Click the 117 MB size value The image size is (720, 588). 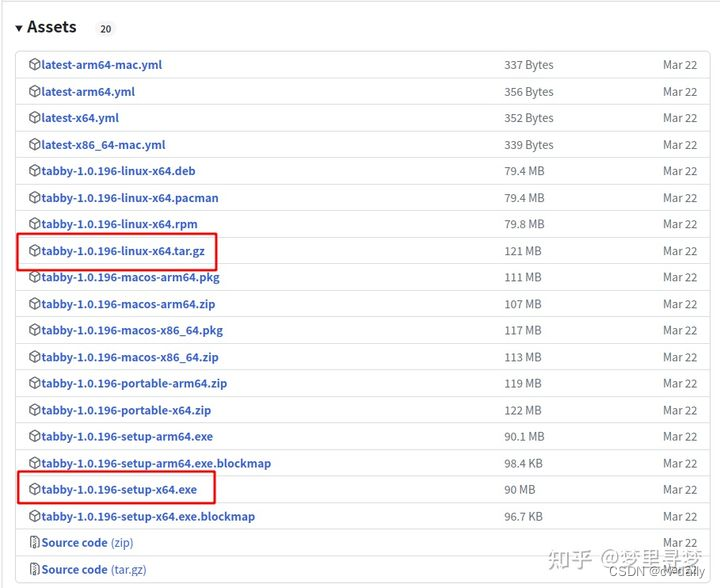[523, 330]
